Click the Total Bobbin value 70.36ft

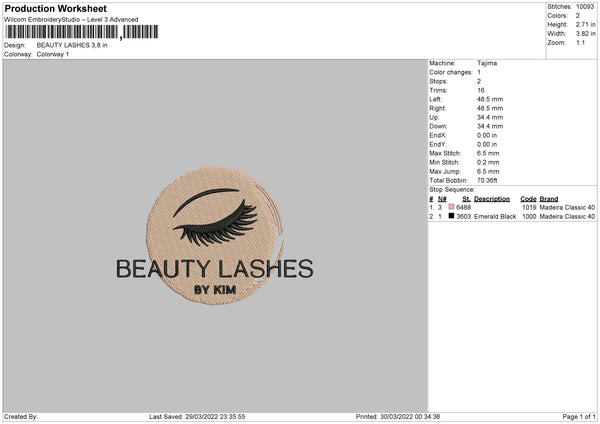point(487,180)
